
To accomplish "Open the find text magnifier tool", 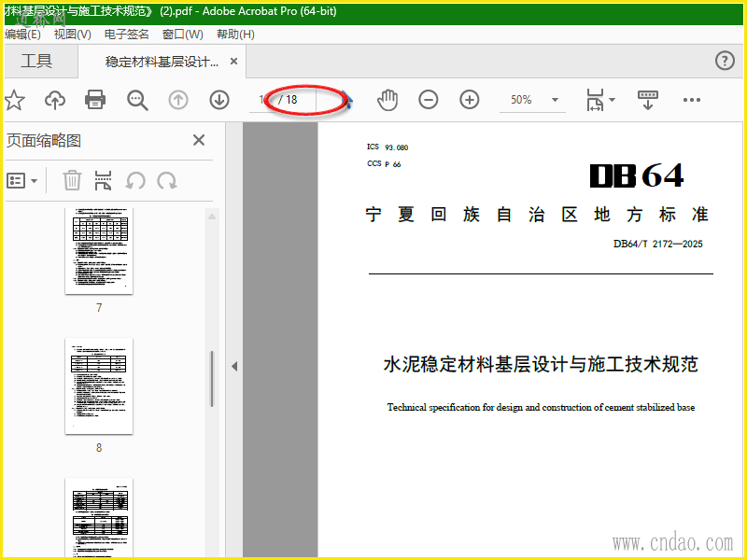I will 137,101.
